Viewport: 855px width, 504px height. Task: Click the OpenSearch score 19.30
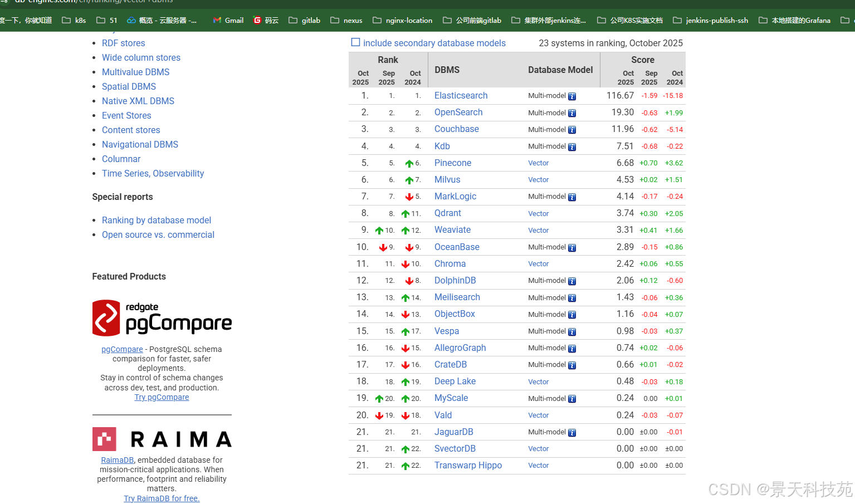point(623,112)
